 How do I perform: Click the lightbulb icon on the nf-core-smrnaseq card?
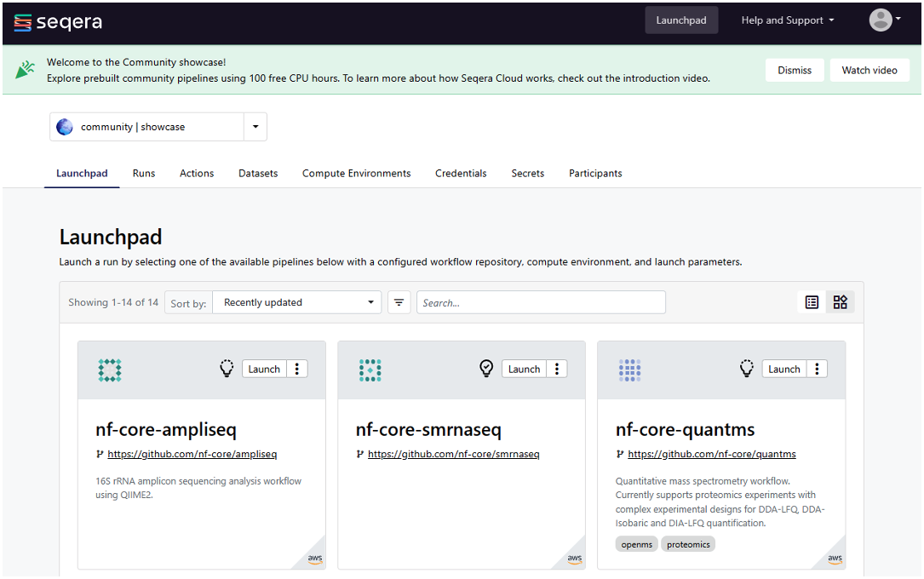point(485,368)
